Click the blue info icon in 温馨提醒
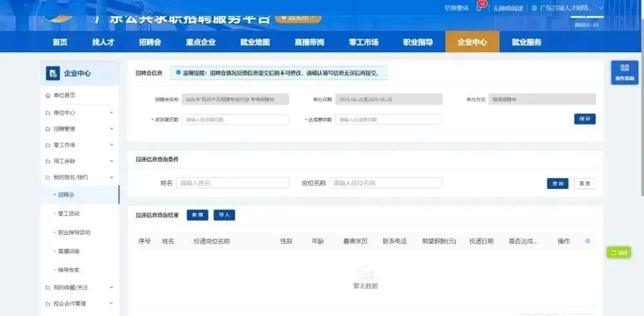This screenshot has width=644, height=316. (x=178, y=73)
